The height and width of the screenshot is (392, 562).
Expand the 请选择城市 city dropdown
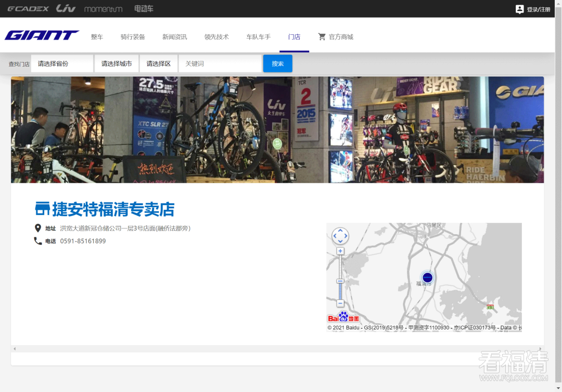pyautogui.click(x=117, y=64)
